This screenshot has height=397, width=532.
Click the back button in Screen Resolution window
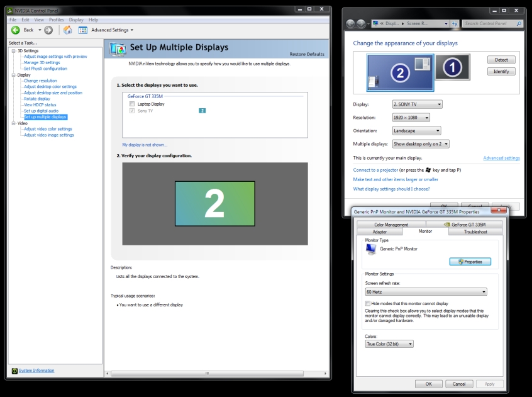[x=350, y=24]
